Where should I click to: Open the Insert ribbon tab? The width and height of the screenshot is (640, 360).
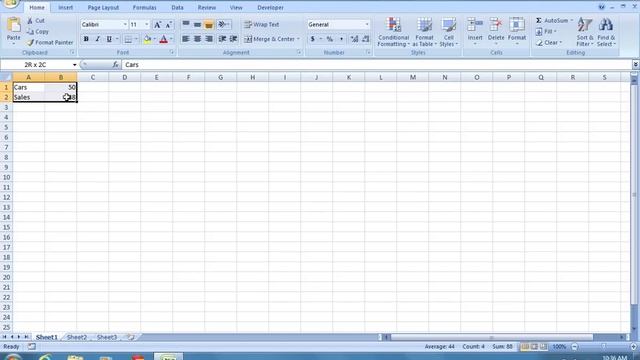click(x=65, y=7)
